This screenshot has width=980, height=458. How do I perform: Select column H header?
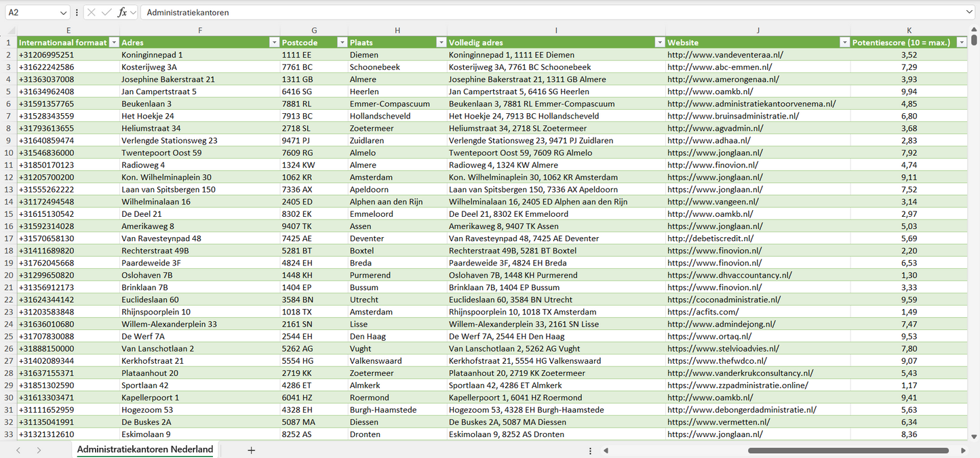coord(397,30)
